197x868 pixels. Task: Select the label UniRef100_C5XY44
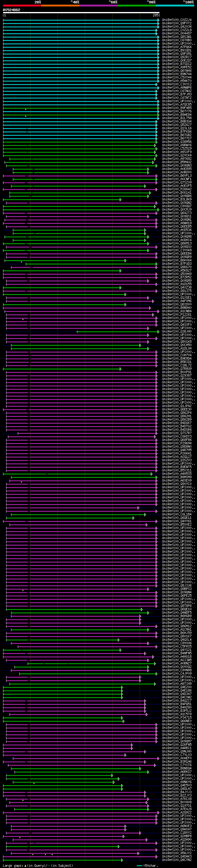pyautogui.click(x=177, y=77)
